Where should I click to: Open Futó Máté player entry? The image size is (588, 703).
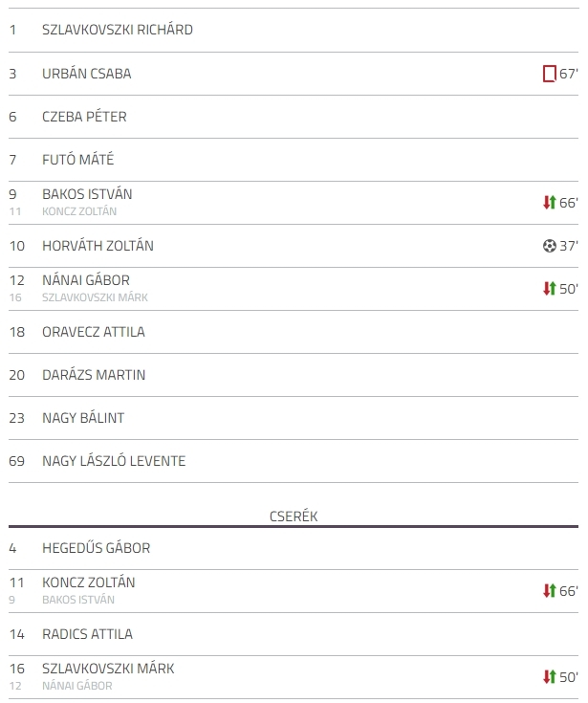point(78,160)
